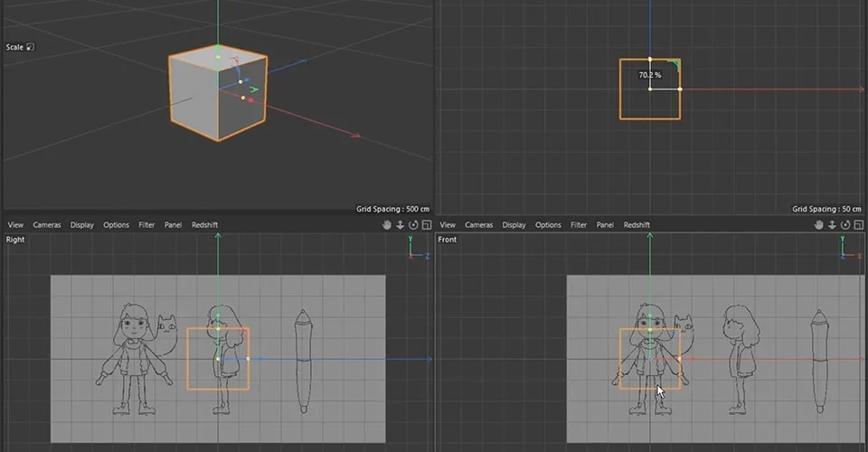Click the XYZ axis gizmo in Right viewport corner
868x452 pixels.
pyautogui.click(x=418, y=248)
